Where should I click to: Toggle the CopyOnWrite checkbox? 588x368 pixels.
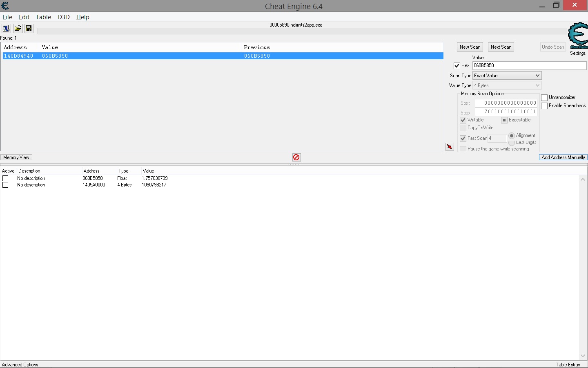pos(463,128)
